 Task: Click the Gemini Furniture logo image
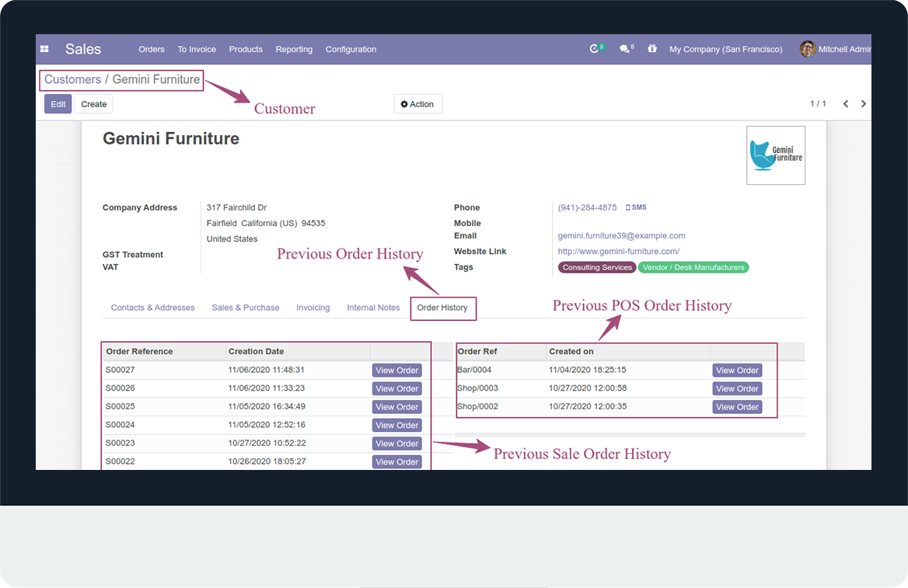click(775, 155)
